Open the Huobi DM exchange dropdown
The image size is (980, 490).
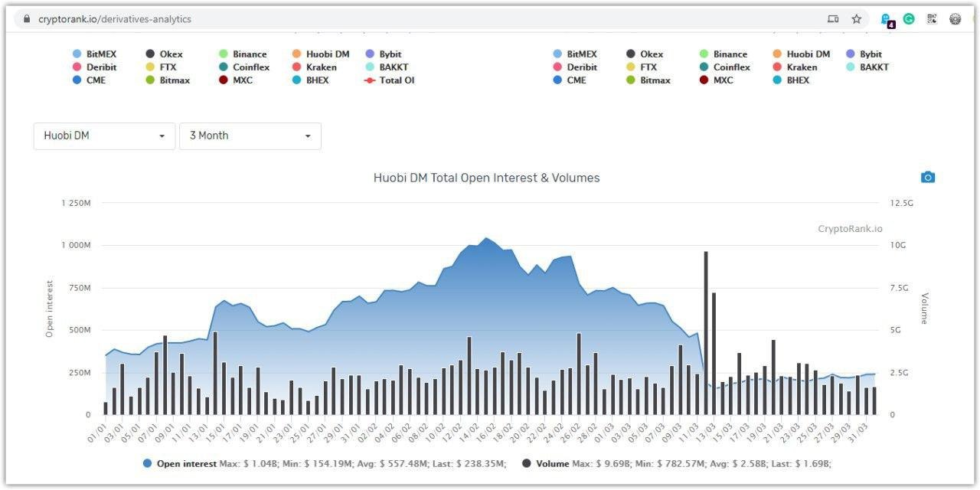[105, 136]
